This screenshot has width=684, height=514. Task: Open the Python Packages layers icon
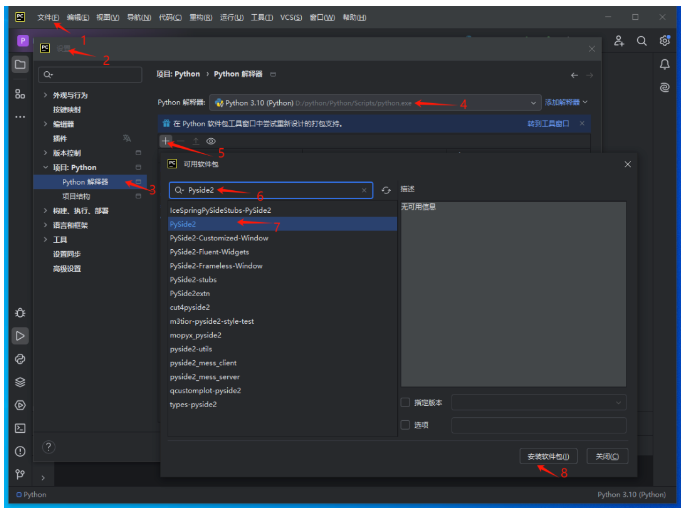pyautogui.click(x=20, y=382)
